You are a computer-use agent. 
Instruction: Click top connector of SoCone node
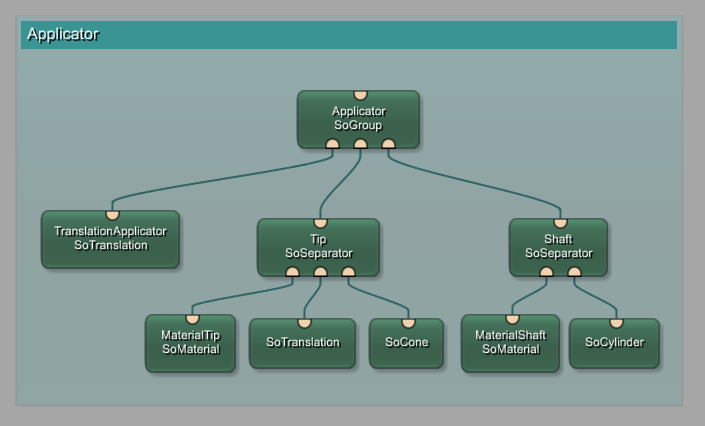click(408, 323)
